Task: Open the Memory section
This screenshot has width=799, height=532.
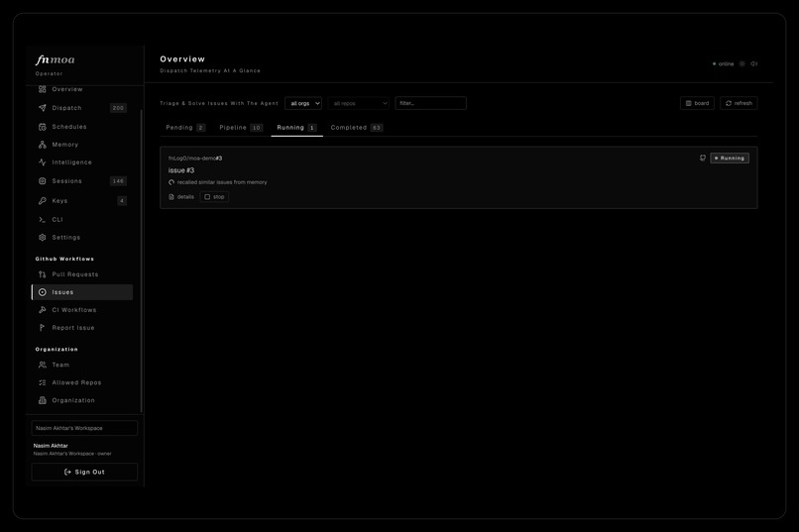Action: tap(81, 145)
